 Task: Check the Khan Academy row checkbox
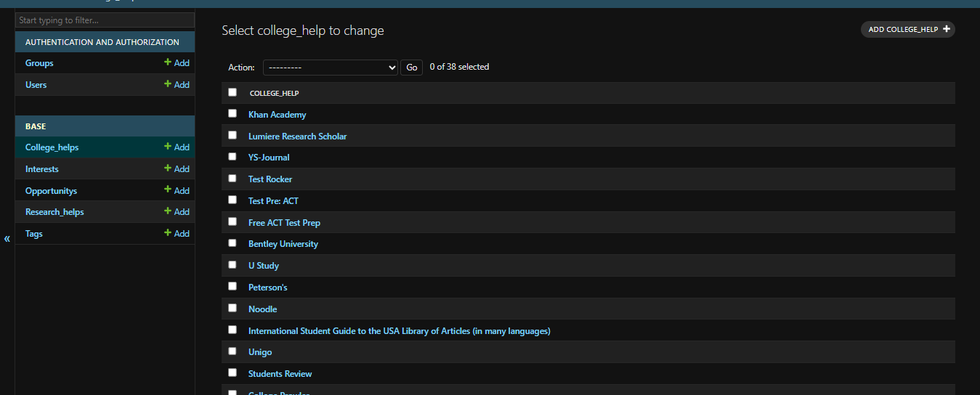232,113
